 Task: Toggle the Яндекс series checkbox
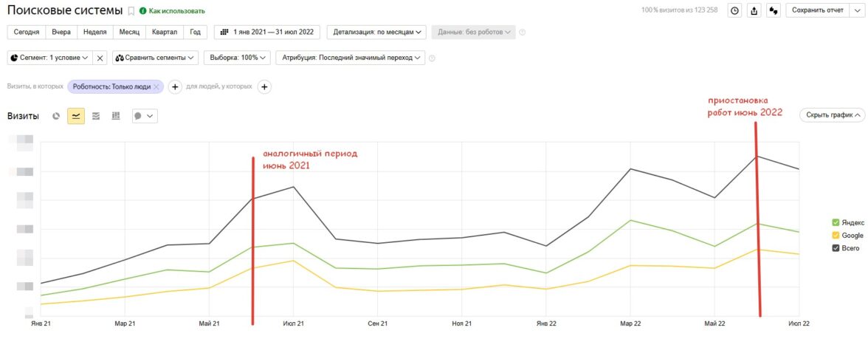click(x=836, y=222)
